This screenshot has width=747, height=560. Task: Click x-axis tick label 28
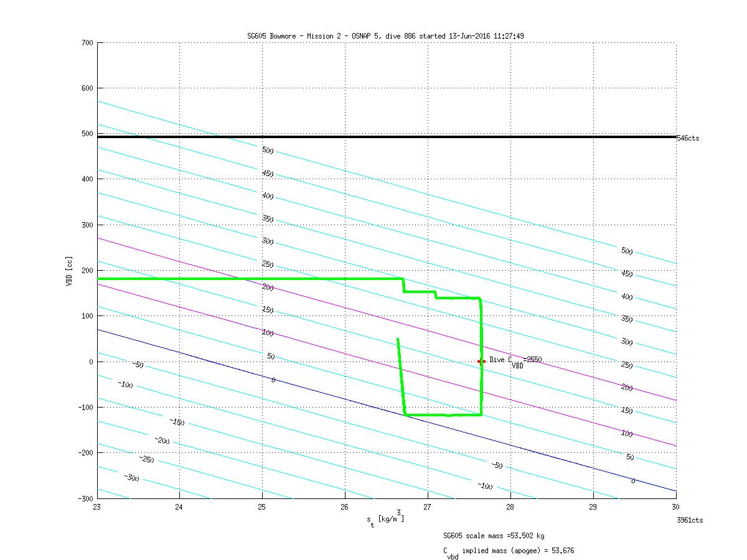tap(510, 507)
